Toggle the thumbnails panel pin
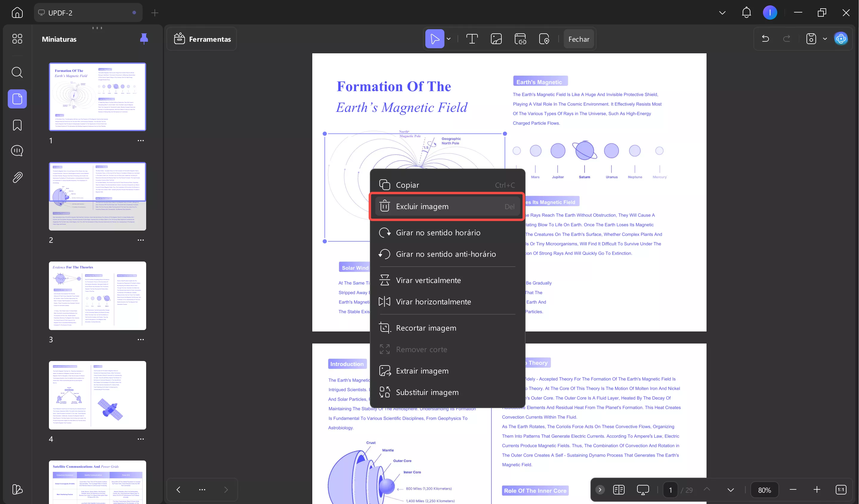Image resolution: width=859 pixels, height=504 pixels. [x=144, y=39]
